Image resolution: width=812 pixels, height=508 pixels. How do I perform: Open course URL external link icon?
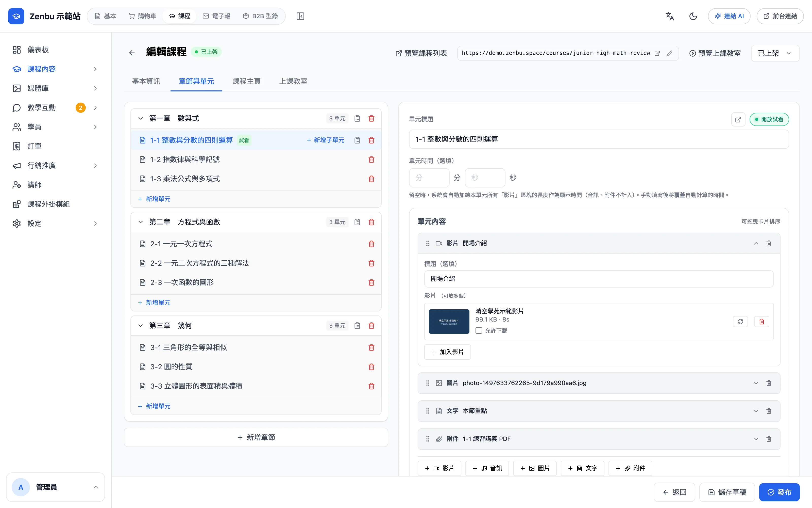coord(657,53)
